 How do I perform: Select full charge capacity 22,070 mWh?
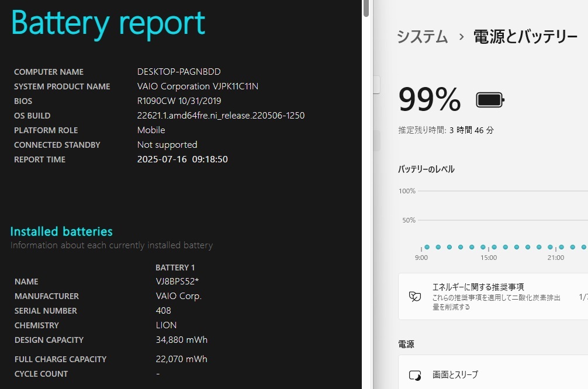(182, 359)
